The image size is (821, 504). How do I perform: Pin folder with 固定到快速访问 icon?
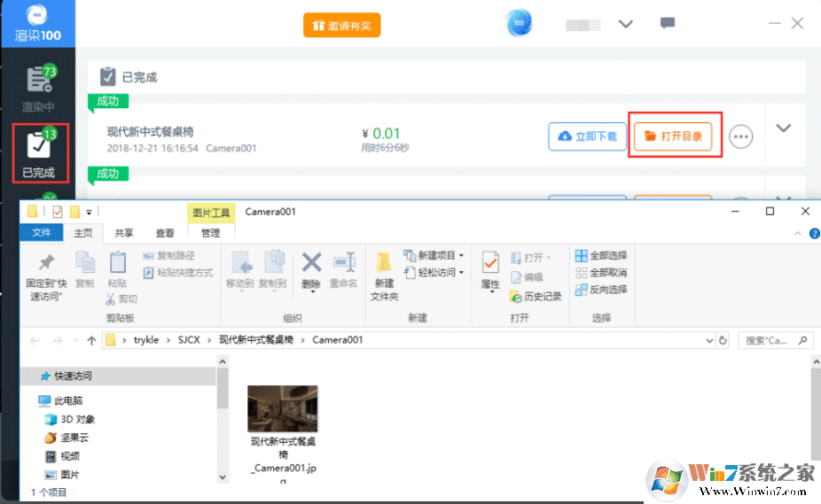tap(46, 275)
